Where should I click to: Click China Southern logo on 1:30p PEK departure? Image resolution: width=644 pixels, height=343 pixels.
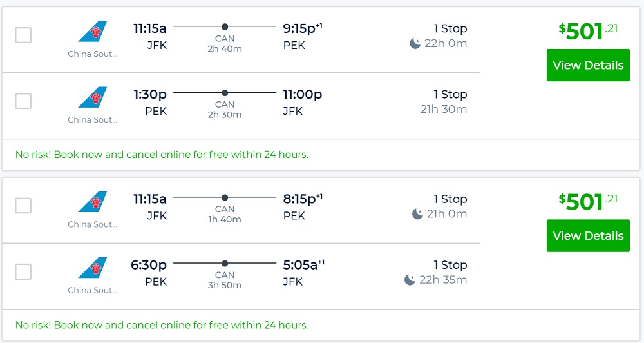coord(93,98)
